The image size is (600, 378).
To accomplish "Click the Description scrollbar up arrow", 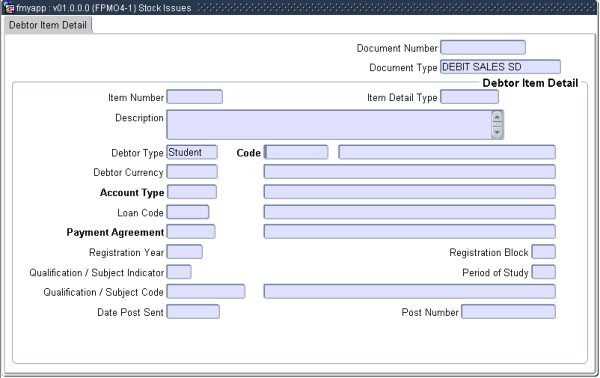I will coord(497,116).
